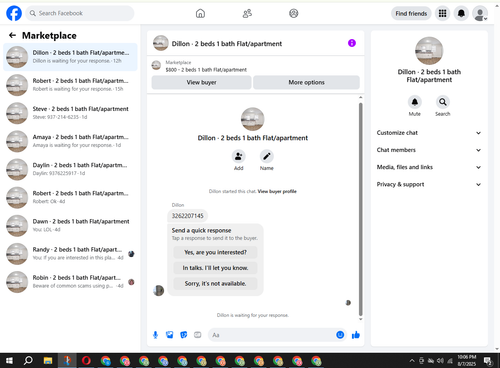Expand the Customize chat section
The width and height of the screenshot is (500, 368).
click(429, 133)
